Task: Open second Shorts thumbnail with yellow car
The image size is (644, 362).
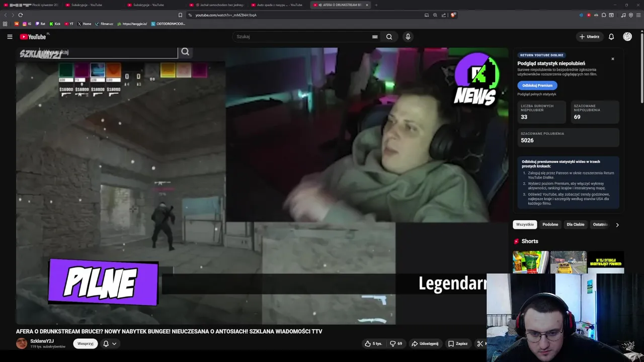Action: 568,262
